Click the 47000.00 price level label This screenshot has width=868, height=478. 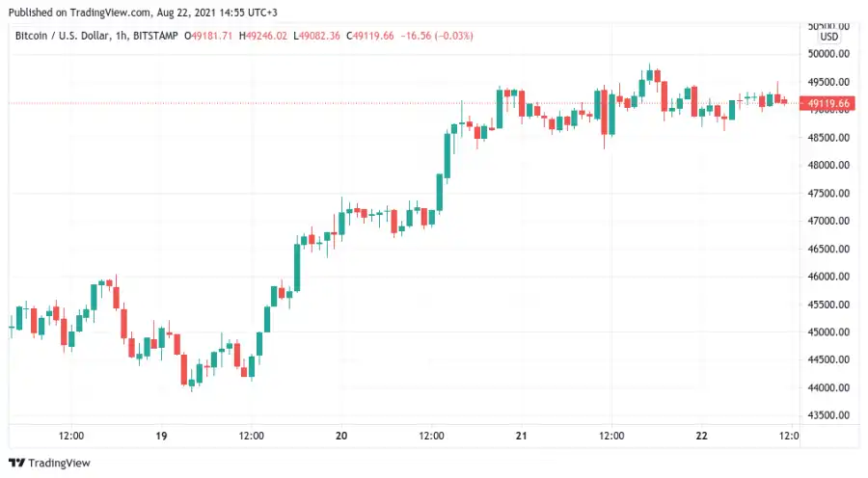828,221
